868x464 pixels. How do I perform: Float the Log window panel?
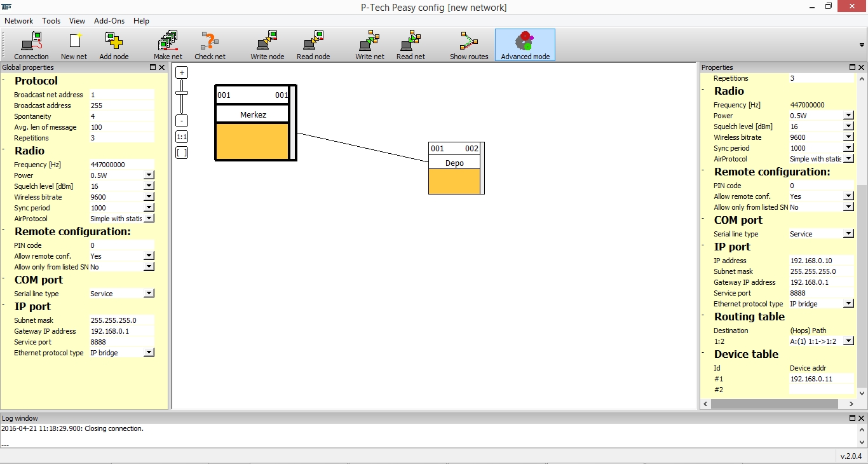click(853, 418)
